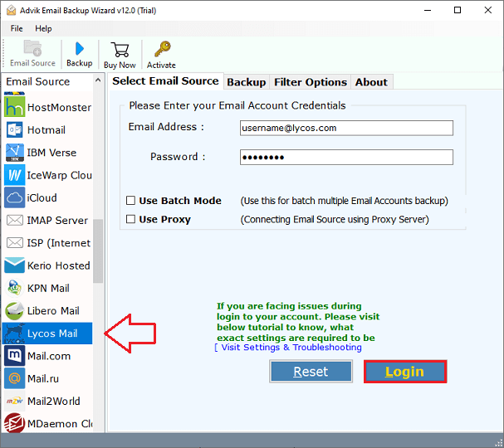Screen dimensions: 504x448
Task: Select the iCloud label text
Action: point(42,197)
